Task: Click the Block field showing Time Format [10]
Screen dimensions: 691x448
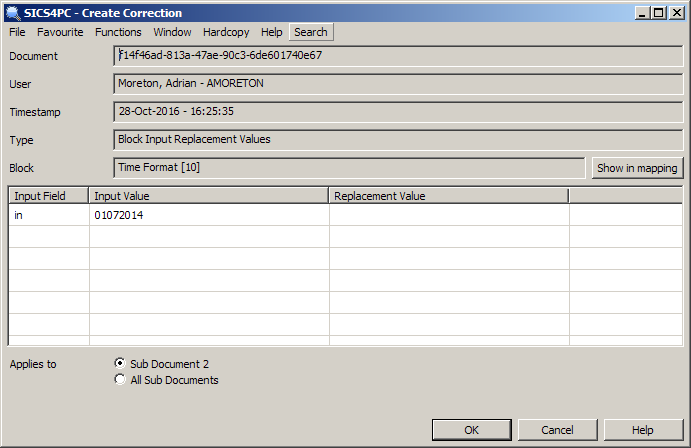Action: (349, 168)
